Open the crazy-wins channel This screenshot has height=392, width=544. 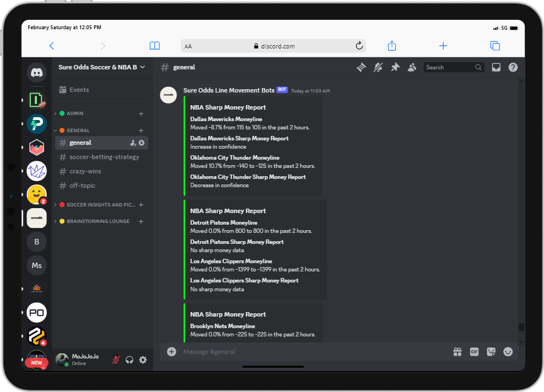point(101,171)
